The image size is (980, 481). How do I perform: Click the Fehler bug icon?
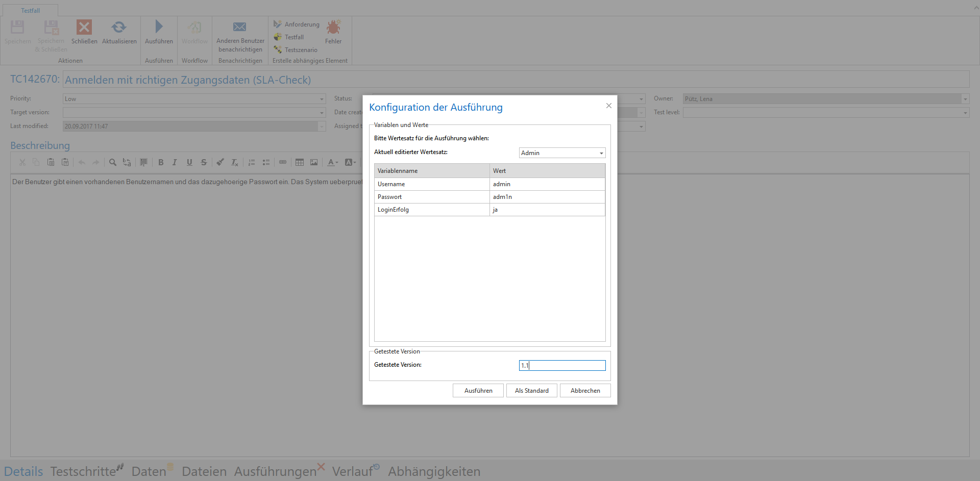pos(333,27)
